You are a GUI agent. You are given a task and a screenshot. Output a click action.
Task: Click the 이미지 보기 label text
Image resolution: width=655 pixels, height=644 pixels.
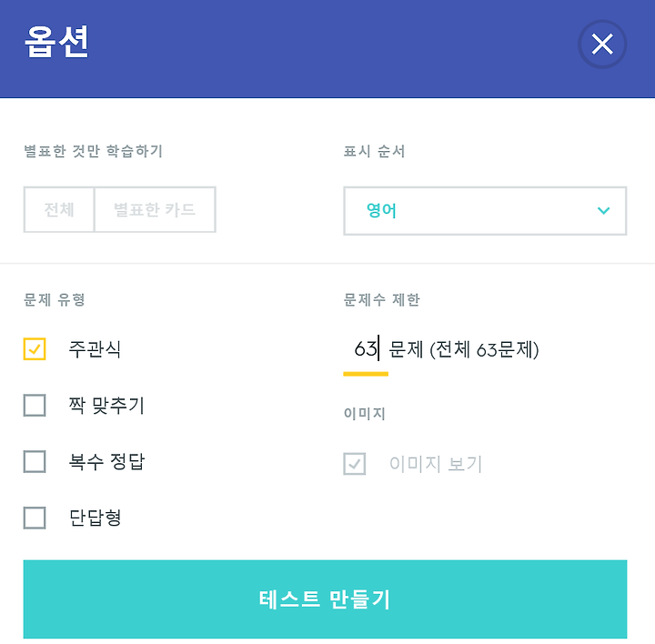(x=436, y=464)
